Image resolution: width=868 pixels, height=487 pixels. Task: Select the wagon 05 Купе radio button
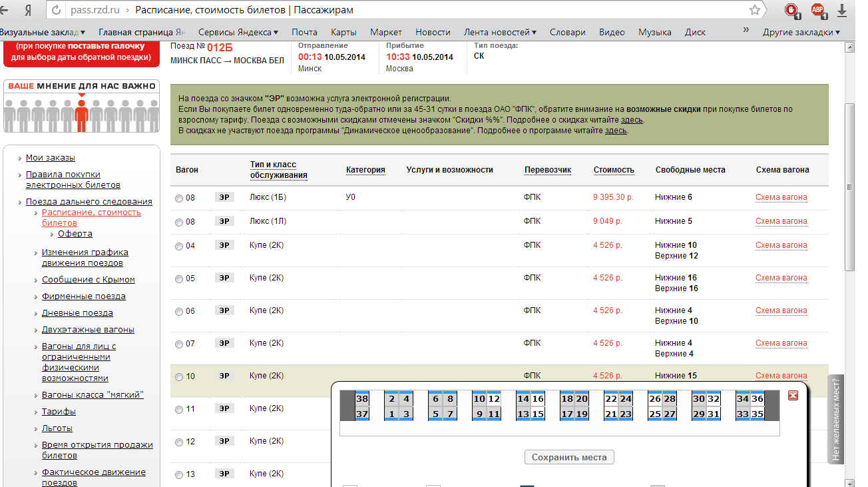coord(178,279)
